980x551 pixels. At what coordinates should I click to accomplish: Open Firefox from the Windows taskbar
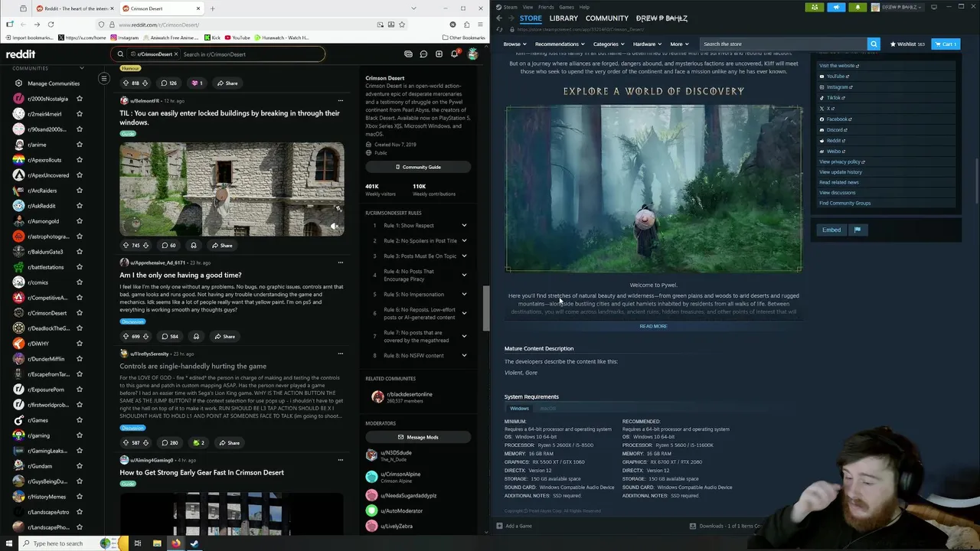(175, 543)
